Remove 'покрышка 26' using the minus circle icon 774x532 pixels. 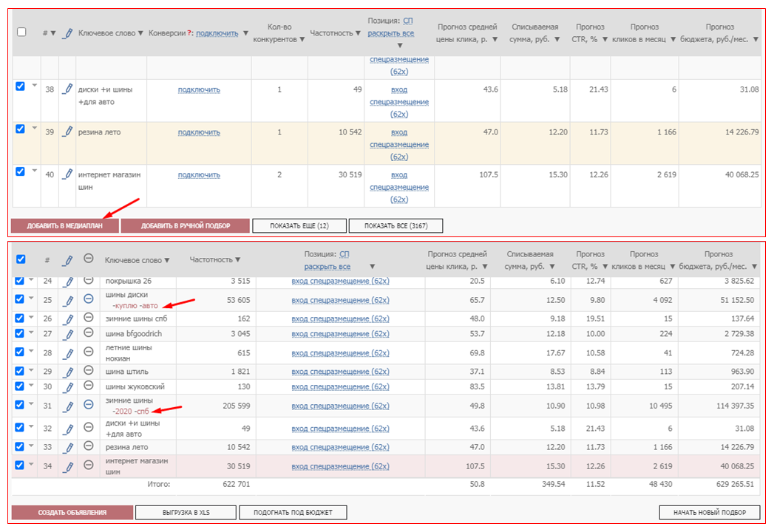tap(88, 281)
